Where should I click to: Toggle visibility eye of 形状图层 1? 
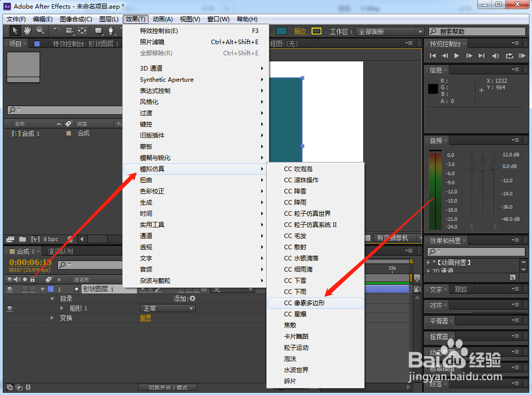click(10, 289)
